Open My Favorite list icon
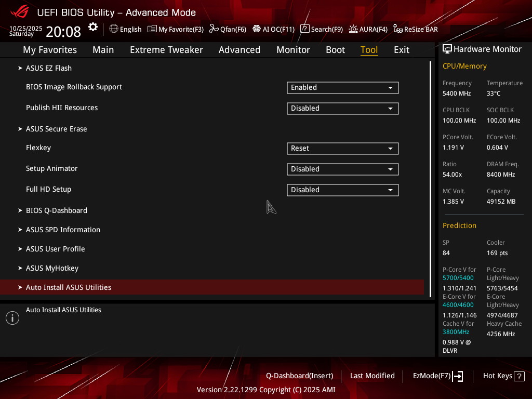The width and height of the screenshot is (532, 399). click(x=152, y=29)
